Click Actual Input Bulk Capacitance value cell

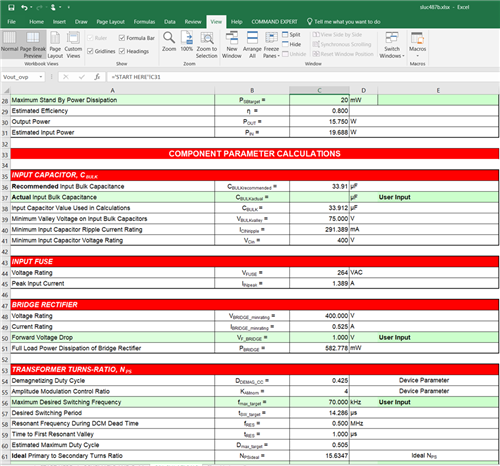[319, 197]
